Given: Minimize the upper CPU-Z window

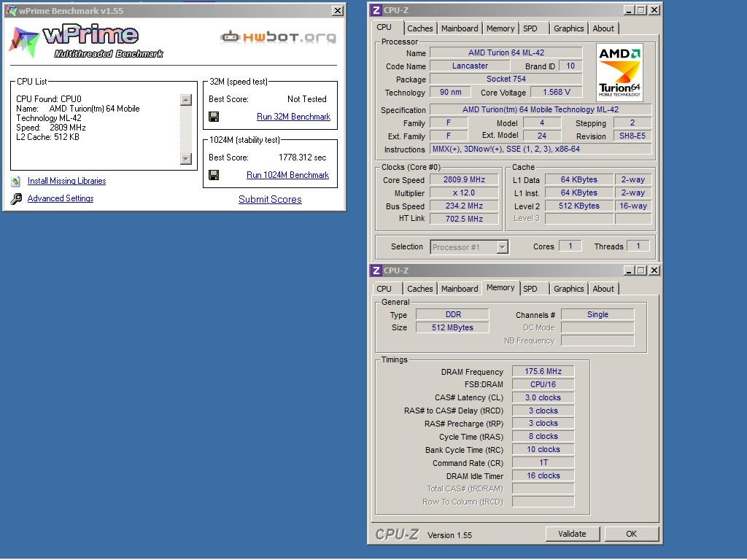Looking at the screenshot, I should click(x=629, y=10).
